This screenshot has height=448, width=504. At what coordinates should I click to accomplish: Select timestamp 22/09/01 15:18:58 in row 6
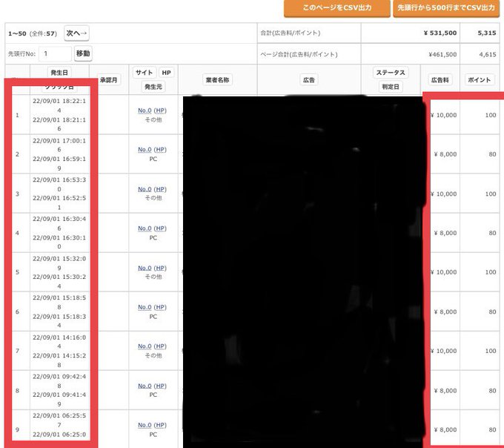pyautogui.click(x=59, y=303)
